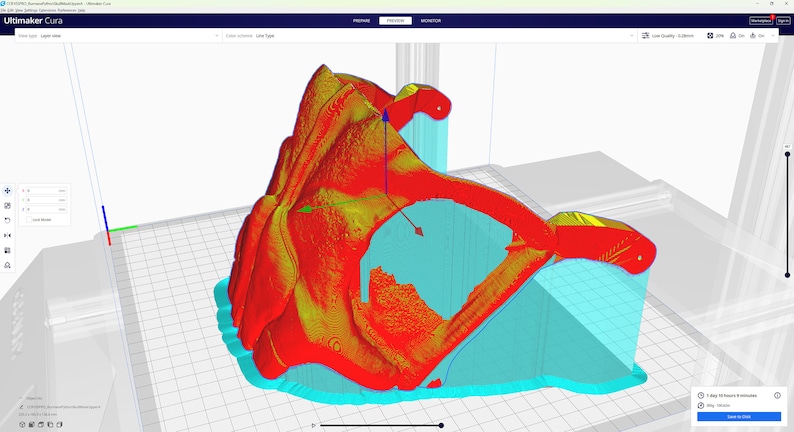Select the Rotate tool in left toolbar
This screenshot has width=794, height=432.
coord(7,220)
